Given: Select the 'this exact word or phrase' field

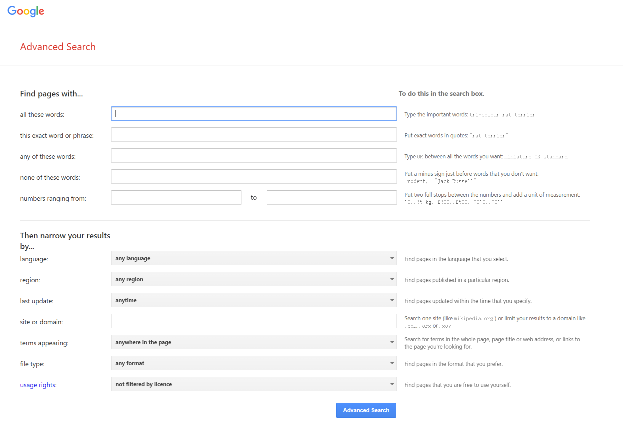Looking at the screenshot, I should 254,135.
